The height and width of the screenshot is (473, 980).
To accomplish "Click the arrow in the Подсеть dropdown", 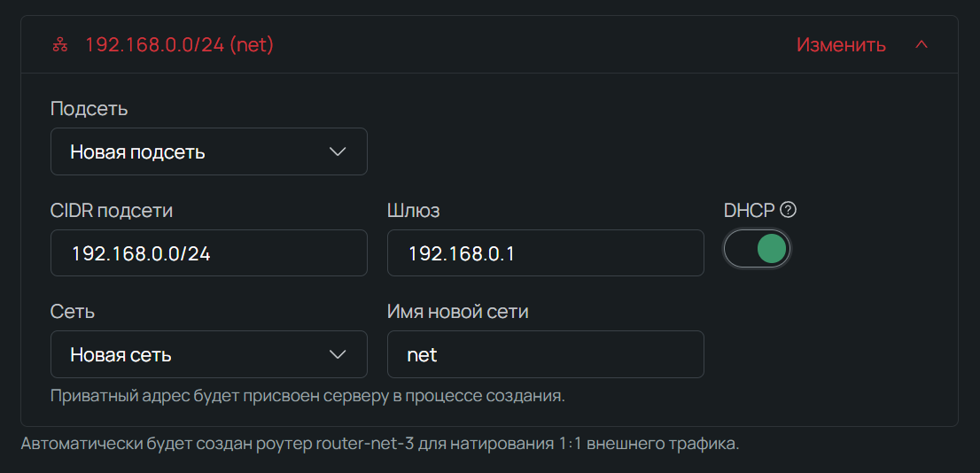I will [338, 151].
